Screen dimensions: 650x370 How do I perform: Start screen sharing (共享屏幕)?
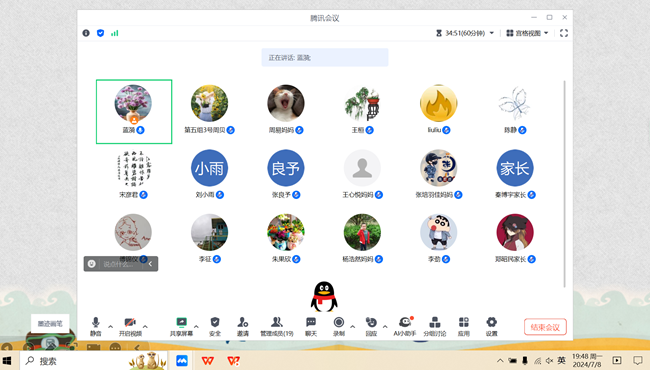click(x=181, y=326)
